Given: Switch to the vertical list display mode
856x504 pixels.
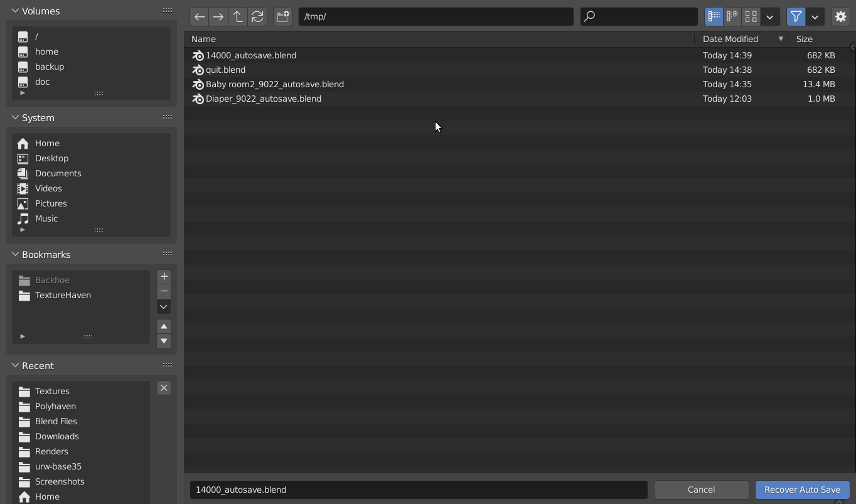Looking at the screenshot, I should click(x=714, y=17).
